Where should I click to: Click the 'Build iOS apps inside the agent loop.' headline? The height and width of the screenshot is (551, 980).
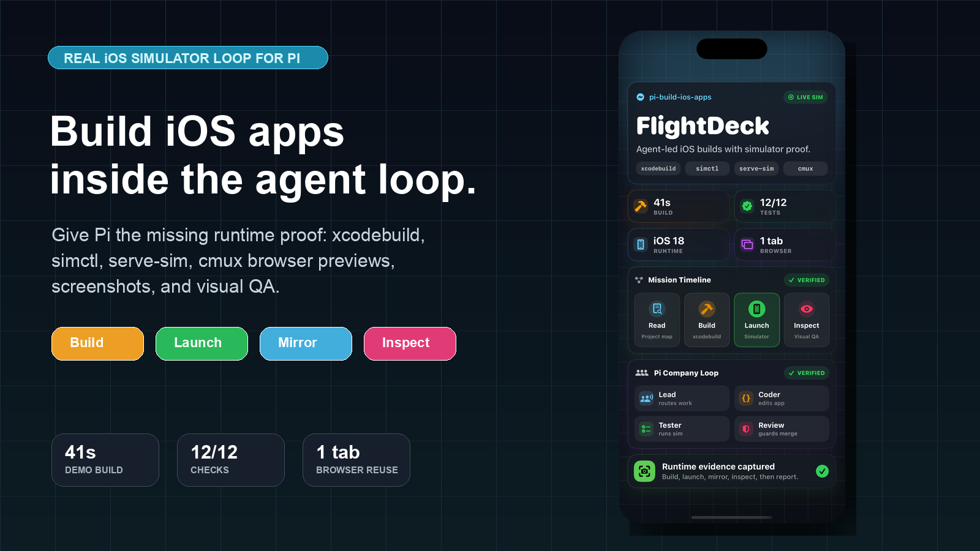coord(263,156)
